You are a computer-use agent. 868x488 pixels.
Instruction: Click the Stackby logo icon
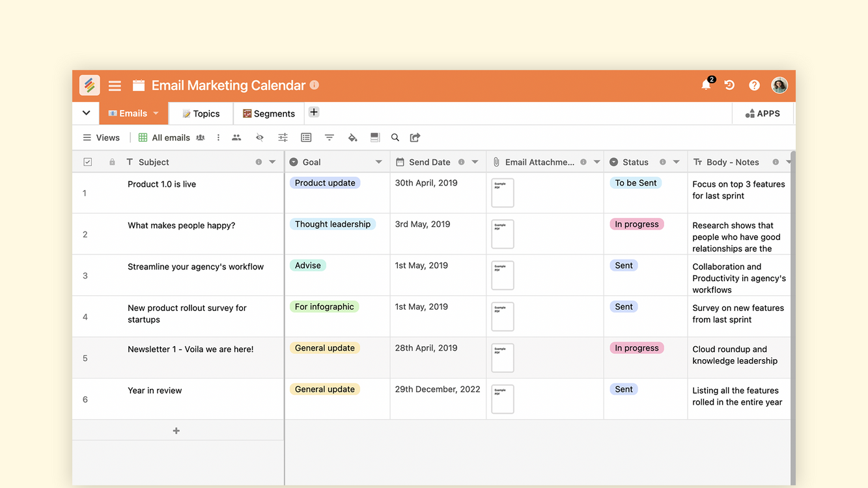click(90, 85)
